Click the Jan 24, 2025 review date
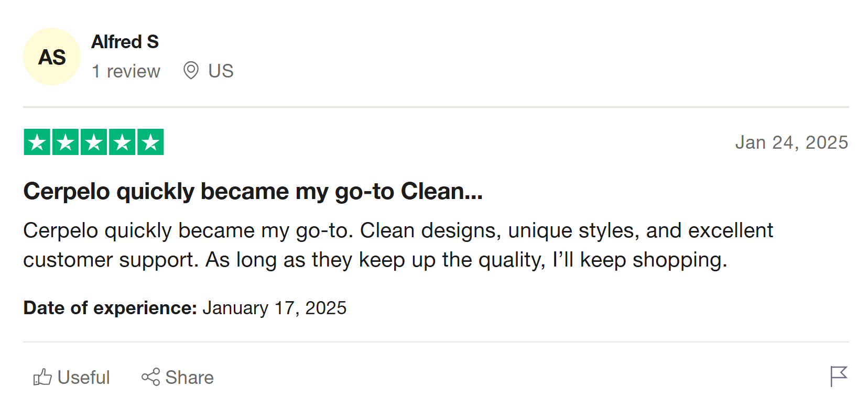Image resolution: width=868 pixels, height=409 pixels. (791, 142)
